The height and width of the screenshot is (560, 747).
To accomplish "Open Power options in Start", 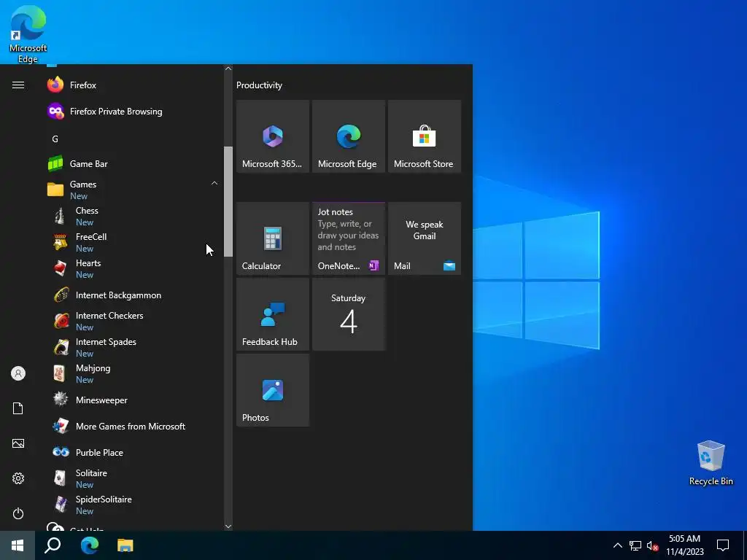I will pos(18,513).
